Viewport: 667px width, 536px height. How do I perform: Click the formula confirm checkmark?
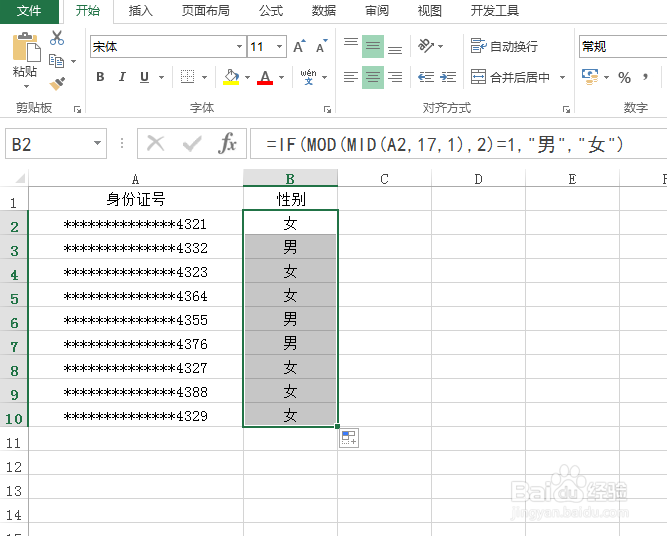point(192,144)
